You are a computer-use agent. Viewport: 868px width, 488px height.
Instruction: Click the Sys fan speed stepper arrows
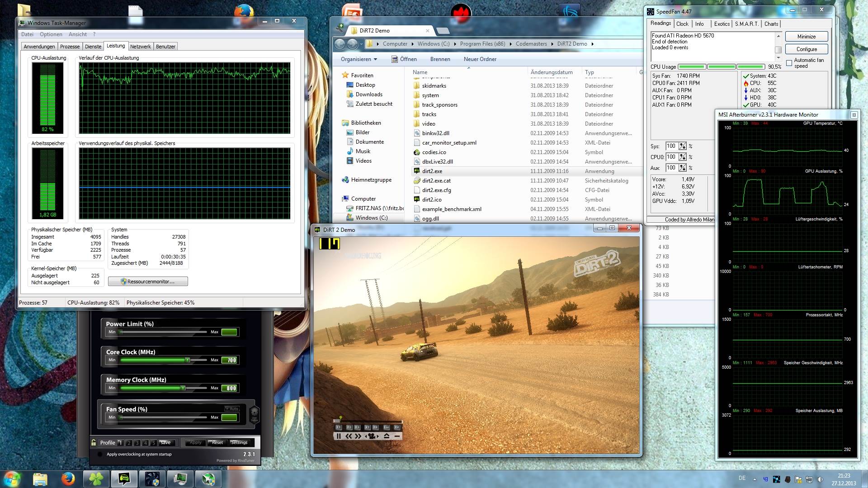click(x=682, y=146)
